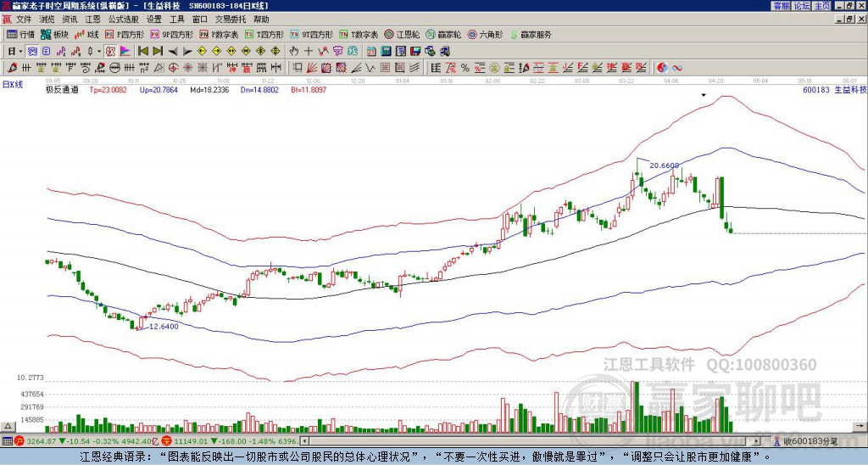This screenshot has height=465, width=868.
Task: Select the Gann fan lines tool
Action: 312,68
